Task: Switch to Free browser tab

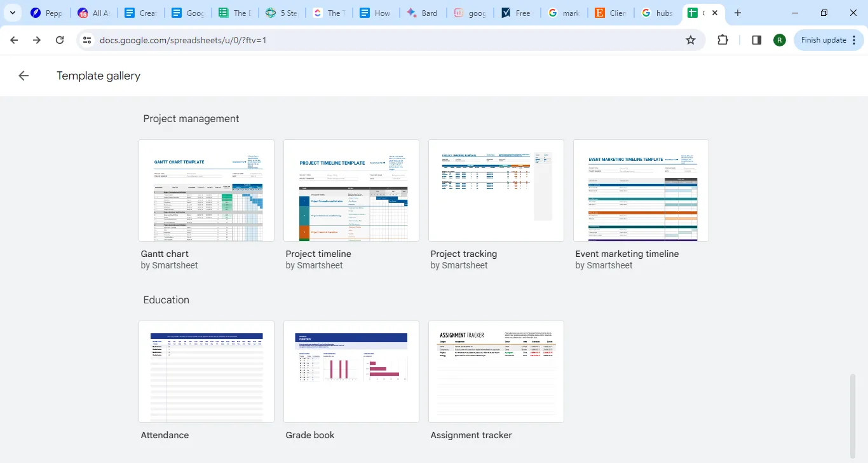Action: (x=517, y=13)
